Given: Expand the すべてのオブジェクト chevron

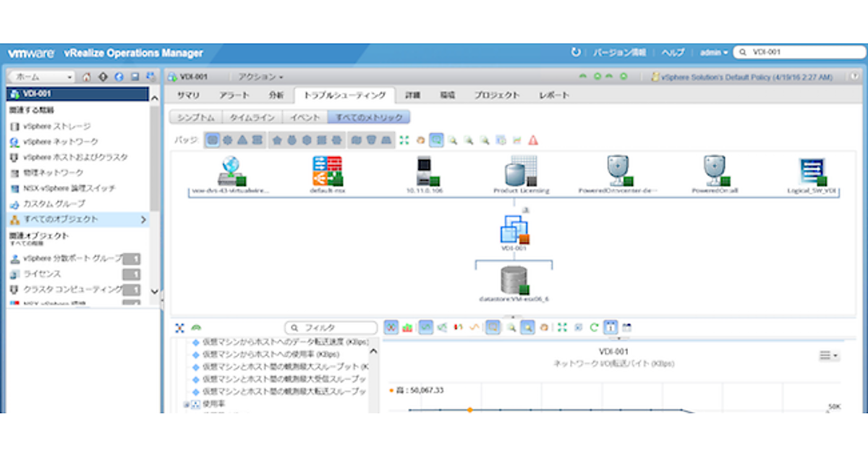Looking at the screenshot, I should [x=142, y=219].
